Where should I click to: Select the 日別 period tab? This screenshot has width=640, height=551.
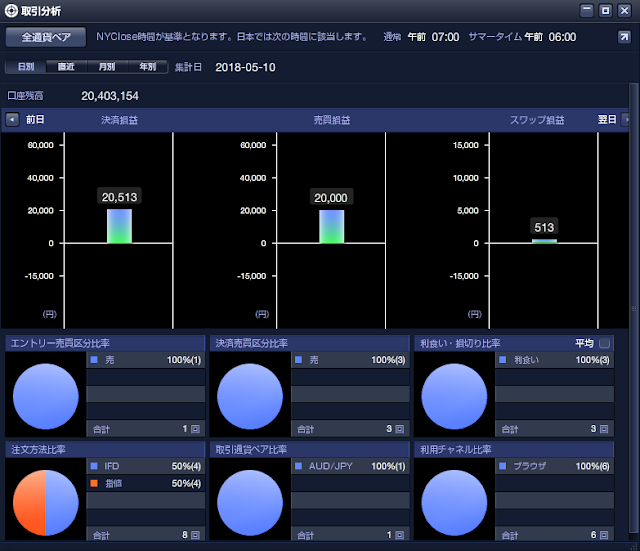pos(26,67)
